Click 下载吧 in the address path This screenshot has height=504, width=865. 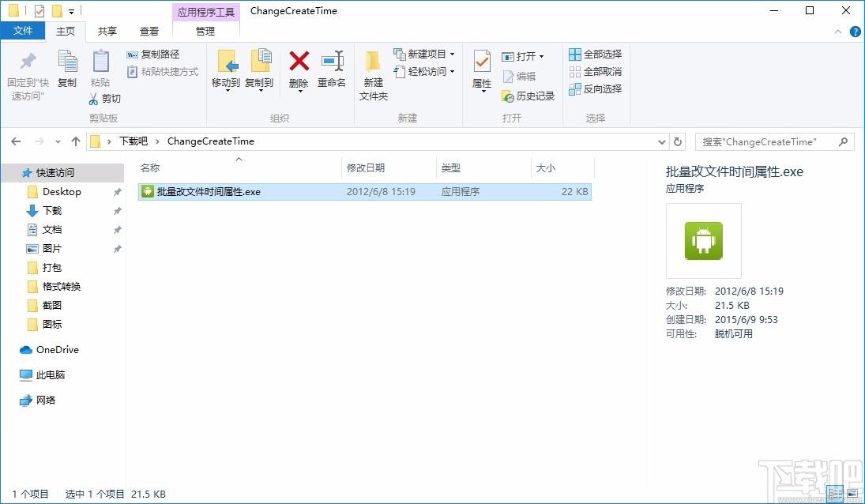(x=134, y=141)
